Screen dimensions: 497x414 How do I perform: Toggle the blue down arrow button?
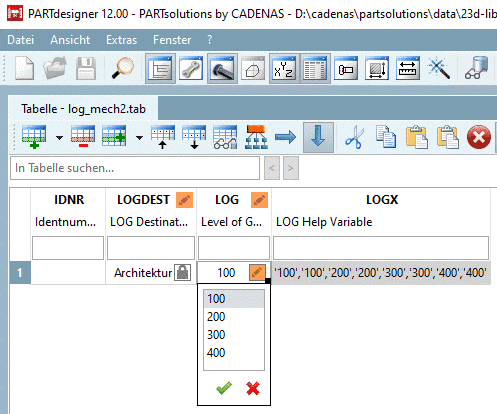coord(318,137)
